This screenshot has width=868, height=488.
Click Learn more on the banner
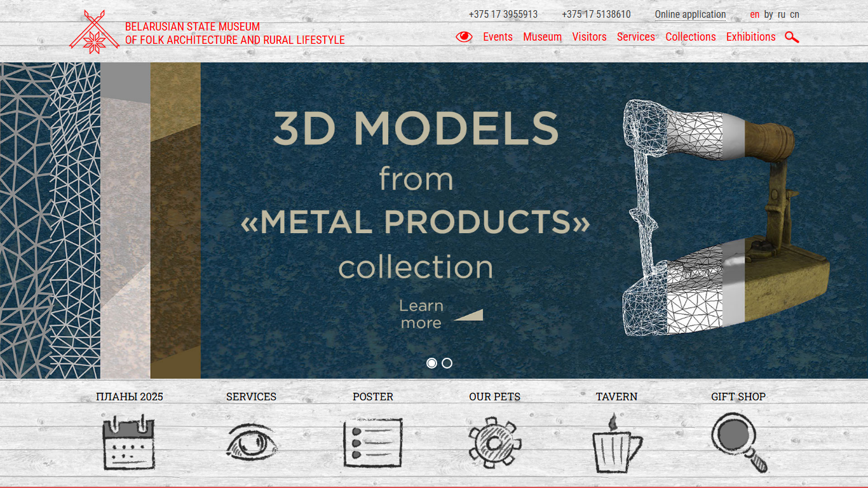(x=421, y=315)
